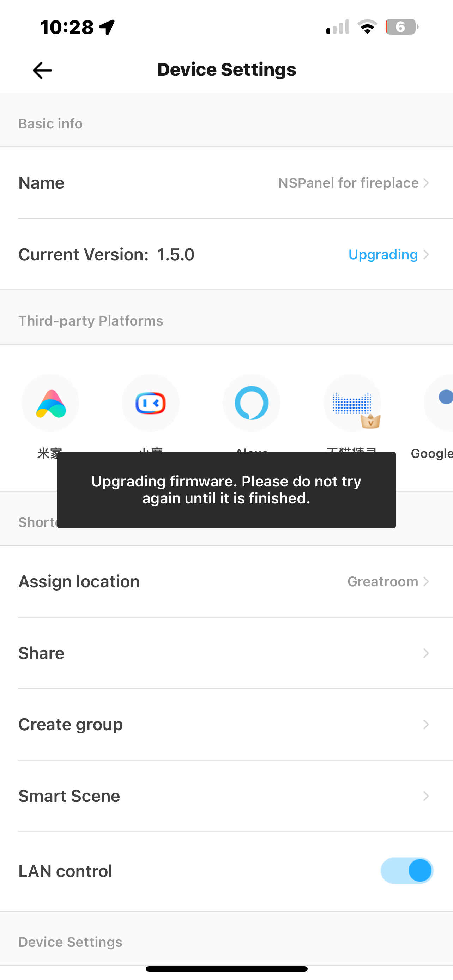This screenshot has width=453, height=980.
Task: Dismiss the Upgrading firmware toast message
Action: tap(226, 490)
